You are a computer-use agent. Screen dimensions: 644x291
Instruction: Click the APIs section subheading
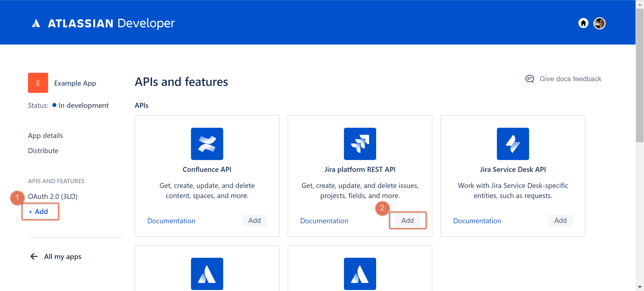click(141, 105)
